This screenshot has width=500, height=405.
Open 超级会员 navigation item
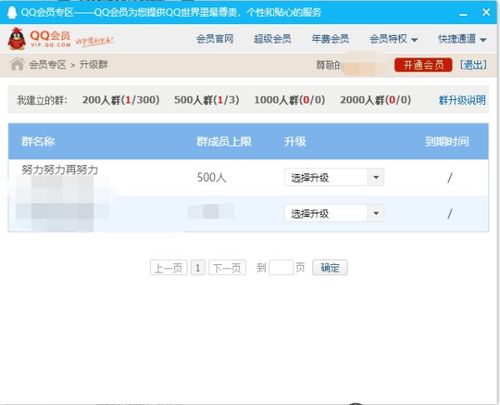[x=272, y=39]
